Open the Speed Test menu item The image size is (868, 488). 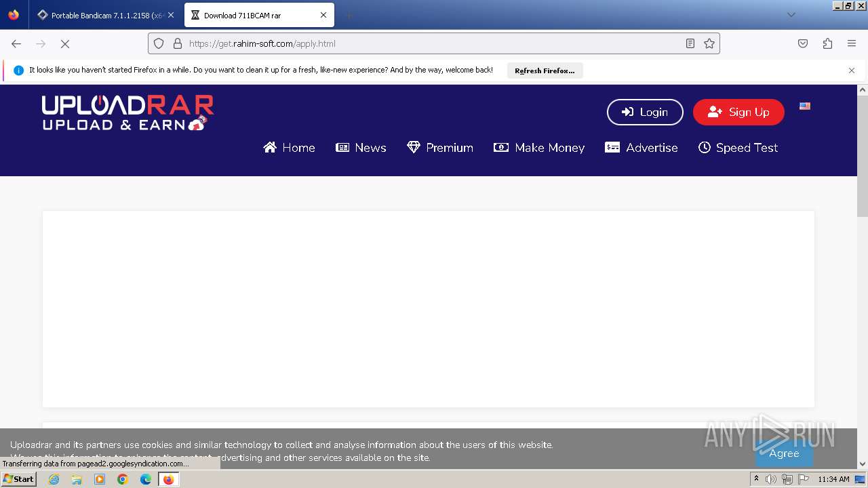click(738, 148)
